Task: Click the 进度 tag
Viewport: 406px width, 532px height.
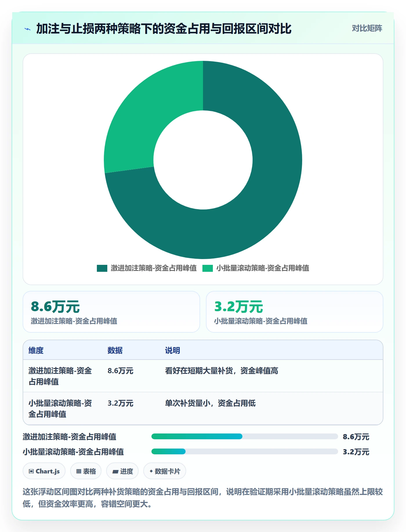Action: pyautogui.click(x=122, y=471)
